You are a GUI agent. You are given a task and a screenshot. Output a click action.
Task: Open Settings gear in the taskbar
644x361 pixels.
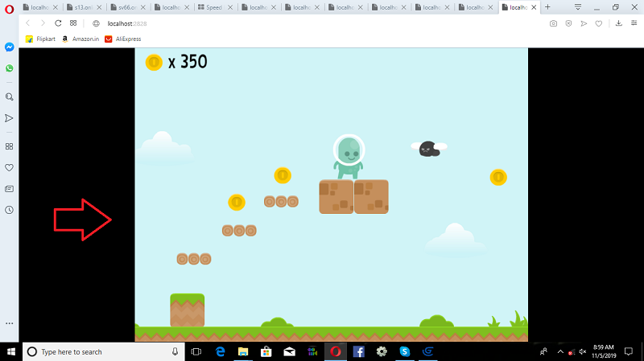coord(382,351)
